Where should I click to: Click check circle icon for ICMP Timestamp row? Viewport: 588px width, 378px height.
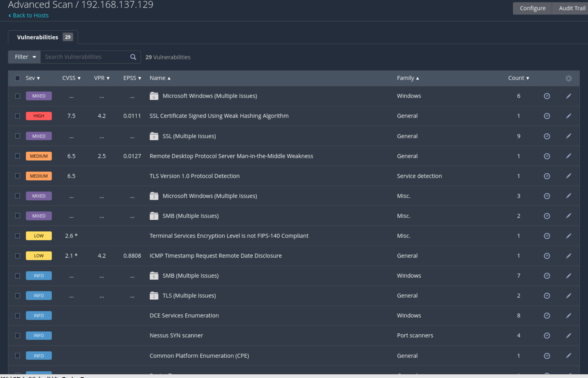click(x=547, y=256)
